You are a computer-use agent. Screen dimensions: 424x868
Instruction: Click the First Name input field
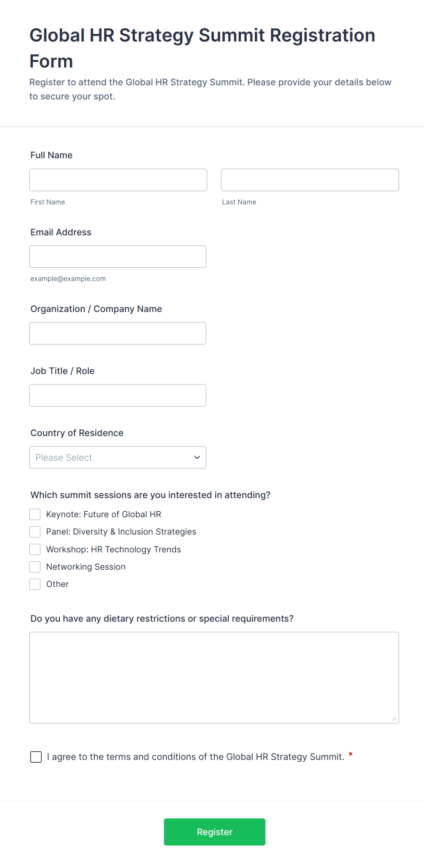pyautogui.click(x=118, y=180)
